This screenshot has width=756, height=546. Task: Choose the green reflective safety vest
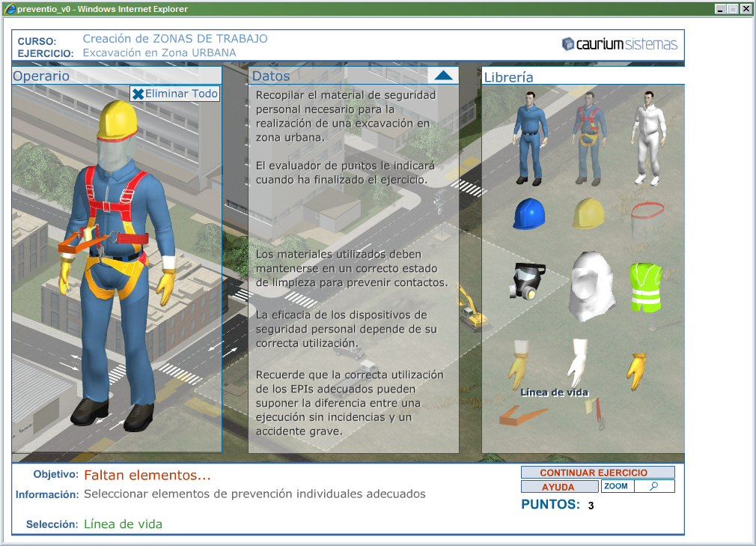645,288
